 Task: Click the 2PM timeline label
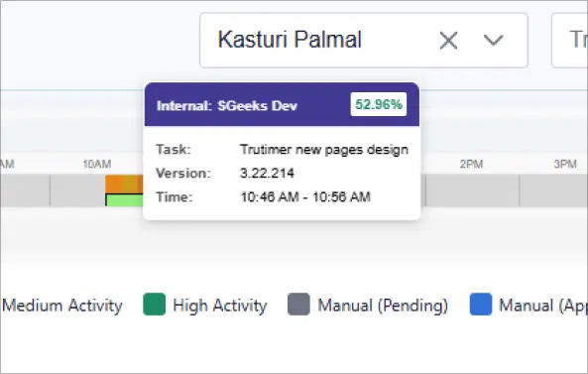click(x=471, y=165)
